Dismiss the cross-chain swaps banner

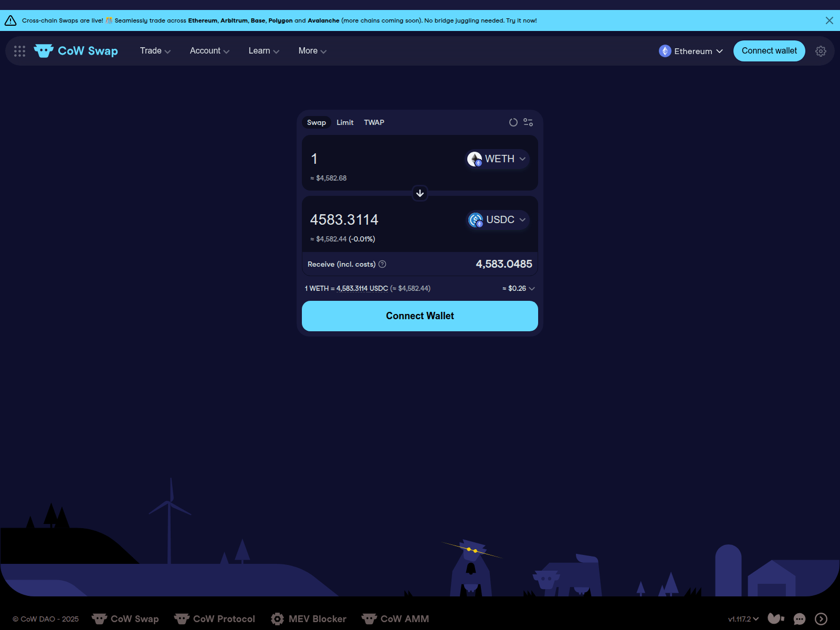point(829,20)
